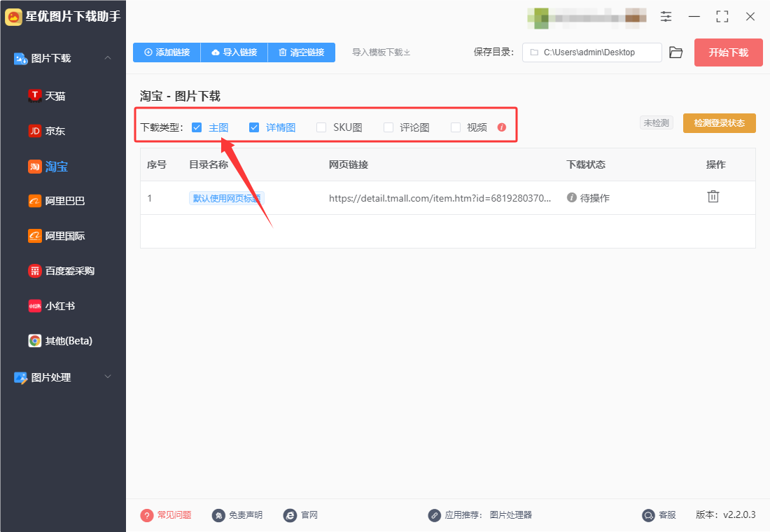Open the save directory folder browser icon

pyautogui.click(x=675, y=52)
